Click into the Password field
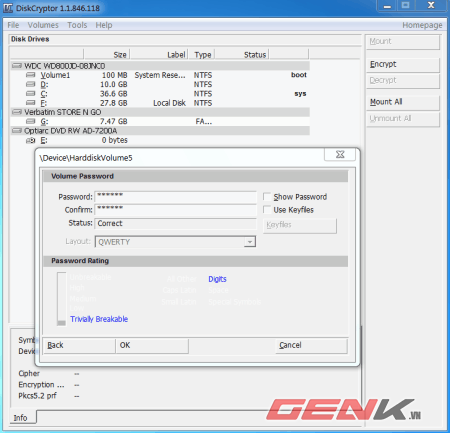450x433 pixels. [x=176, y=197]
